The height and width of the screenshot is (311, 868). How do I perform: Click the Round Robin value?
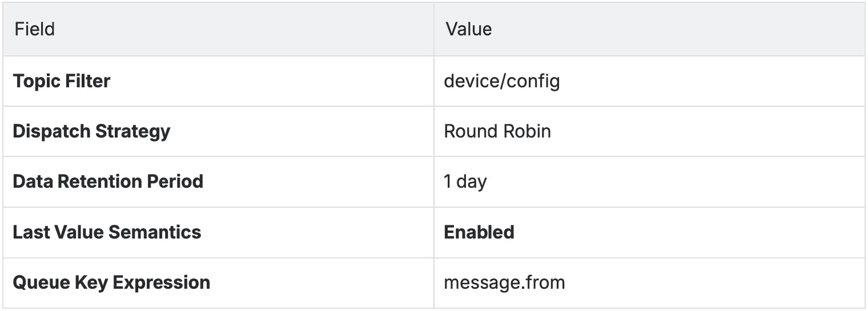coord(497,131)
